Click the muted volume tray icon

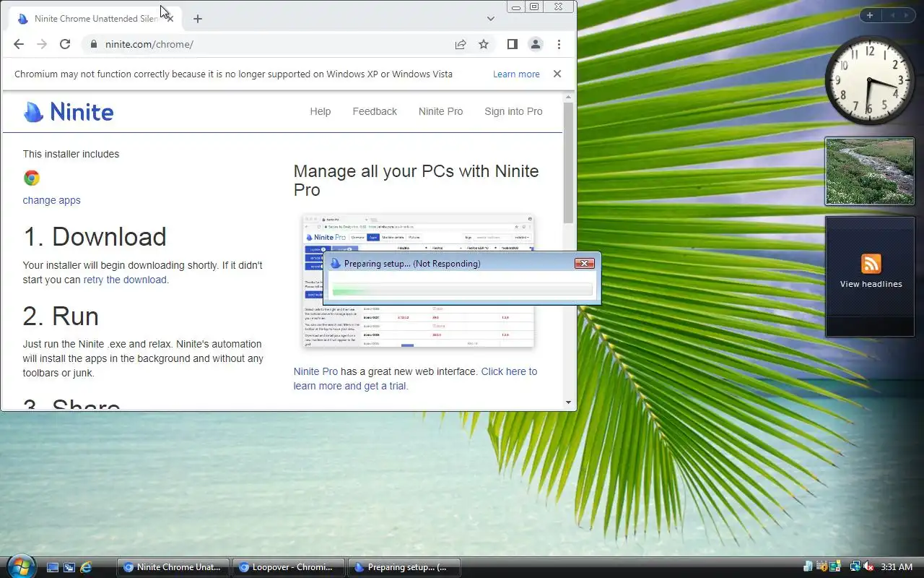[868, 567]
